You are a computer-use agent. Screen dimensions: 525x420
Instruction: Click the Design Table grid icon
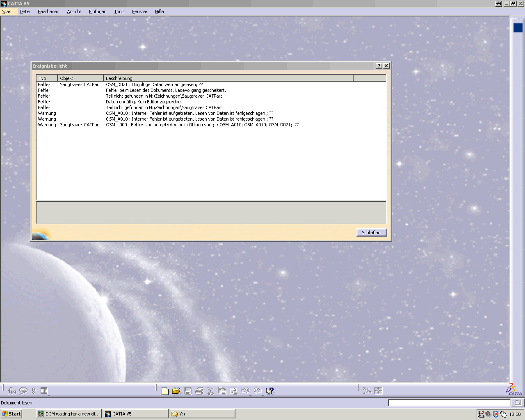point(44,391)
